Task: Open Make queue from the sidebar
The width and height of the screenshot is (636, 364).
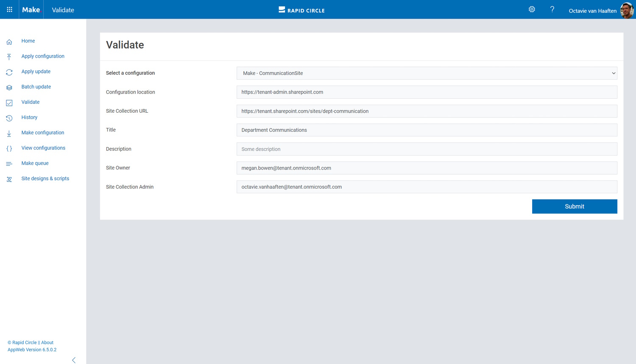Action: coord(35,163)
